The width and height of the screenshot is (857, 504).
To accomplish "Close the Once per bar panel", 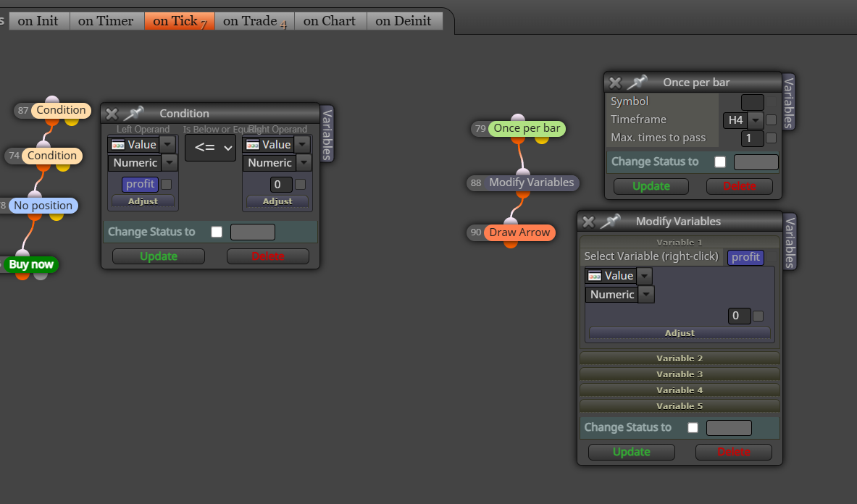I will (x=615, y=83).
